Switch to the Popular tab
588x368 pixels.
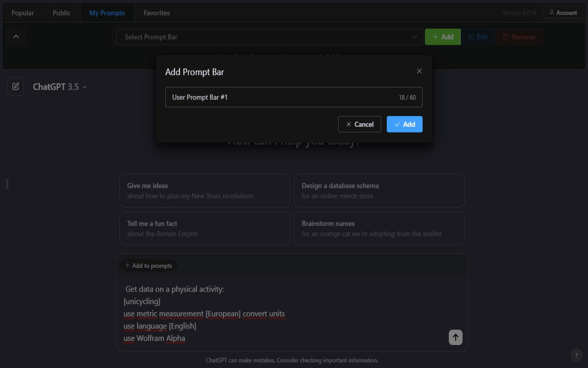point(23,13)
